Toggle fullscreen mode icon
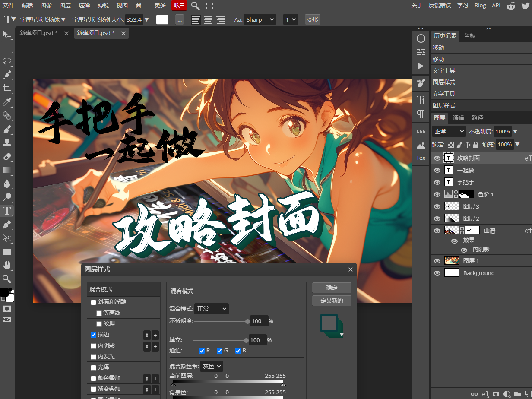 click(209, 6)
